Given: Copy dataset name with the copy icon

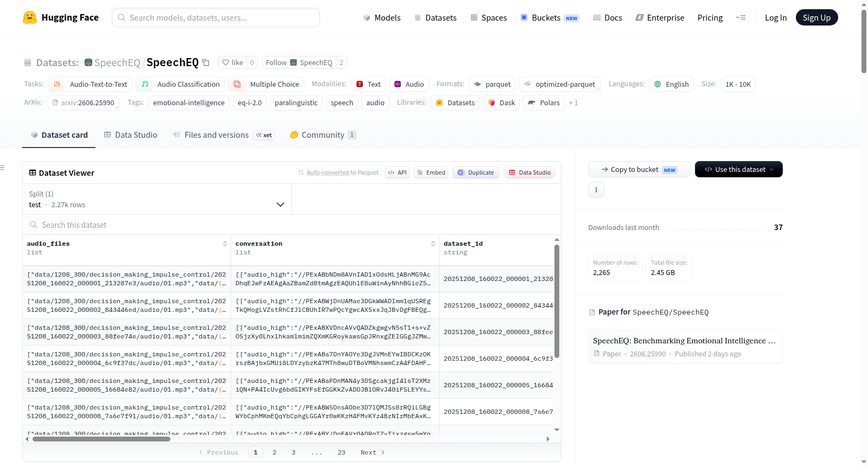Looking at the screenshot, I should (206, 62).
